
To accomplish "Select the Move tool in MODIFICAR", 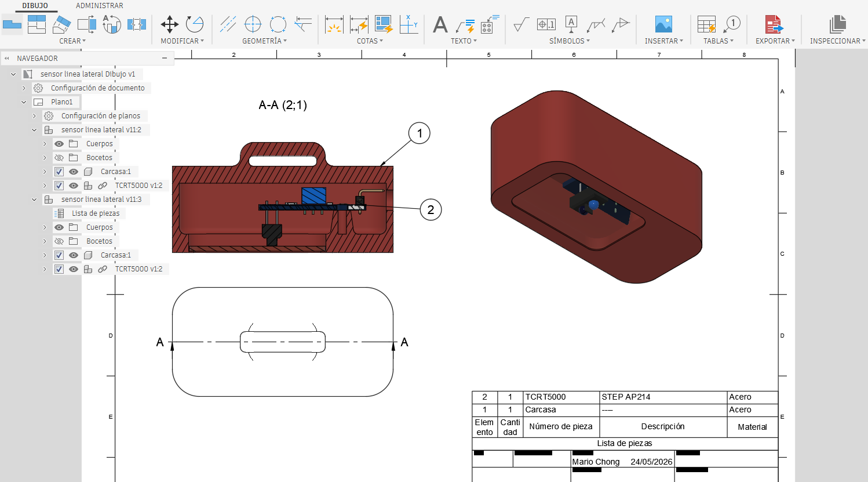I will (169, 24).
